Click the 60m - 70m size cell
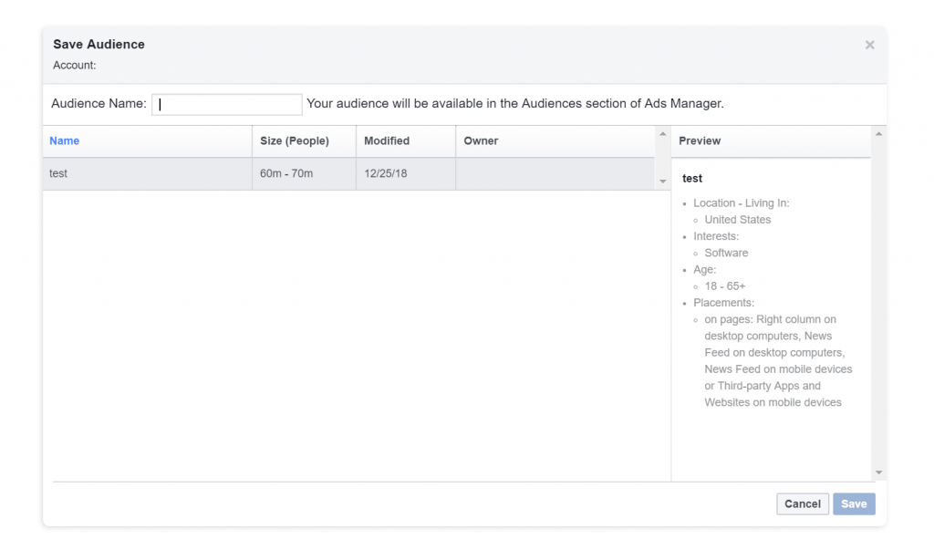This screenshot has height=560, width=934. click(x=286, y=174)
